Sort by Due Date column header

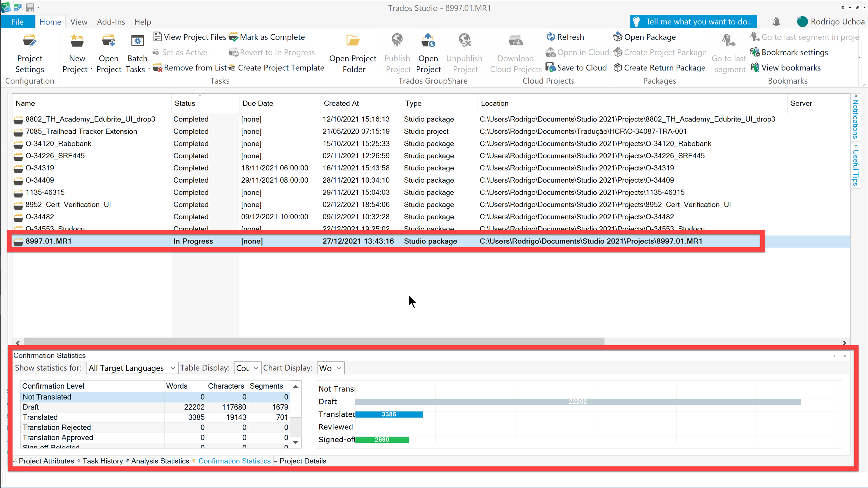point(280,103)
